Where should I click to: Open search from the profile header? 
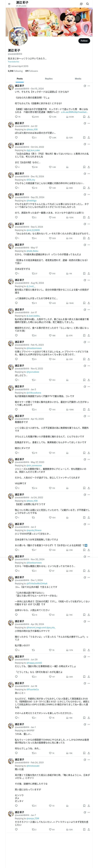tap(88, 4)
